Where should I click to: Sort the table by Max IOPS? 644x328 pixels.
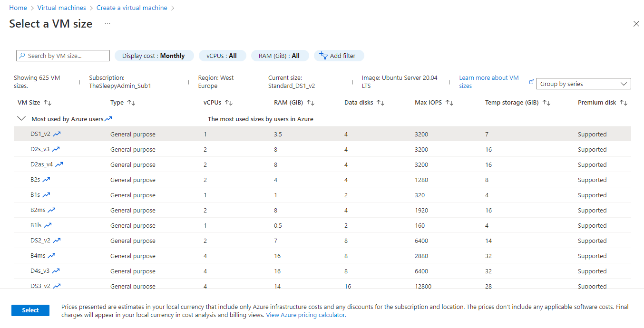(449, 102)
